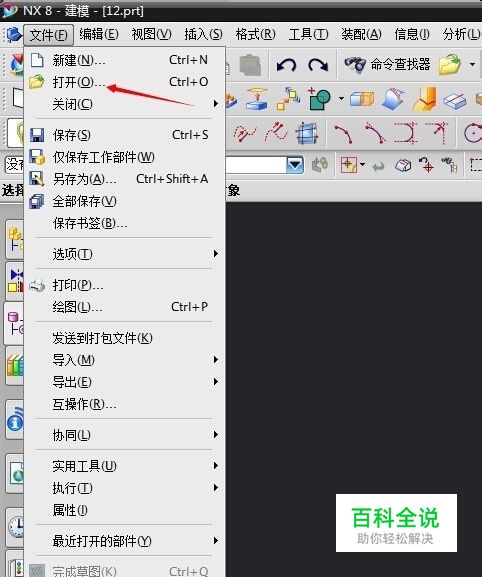This screenshot has height=577, width=482.
Task: Click the printer icon in menu
Action: coord(37,285)
